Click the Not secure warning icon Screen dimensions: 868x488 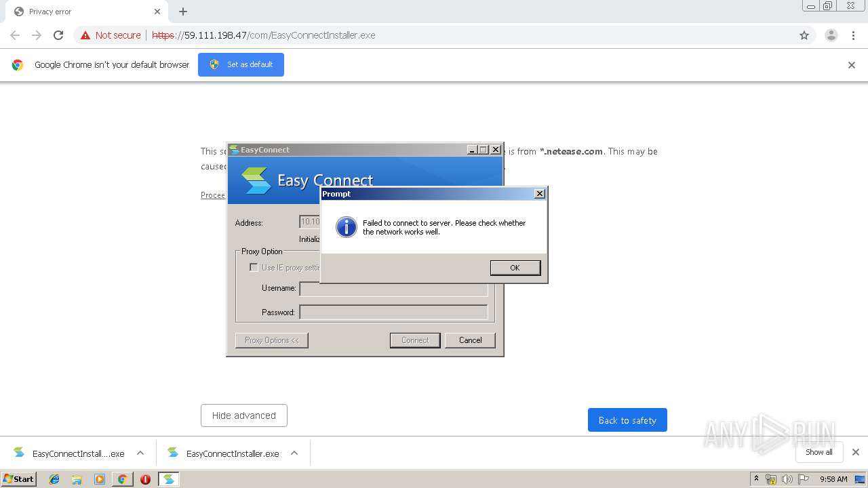pos(85,35)
